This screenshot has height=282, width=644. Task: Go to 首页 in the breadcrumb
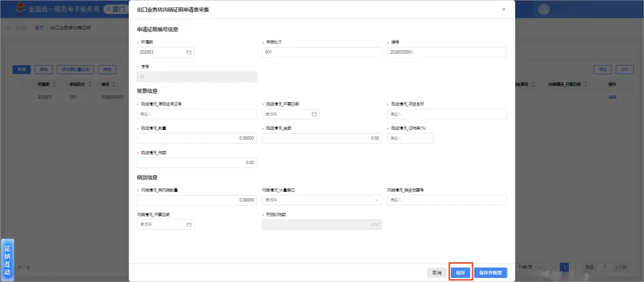tap(39, 28)
